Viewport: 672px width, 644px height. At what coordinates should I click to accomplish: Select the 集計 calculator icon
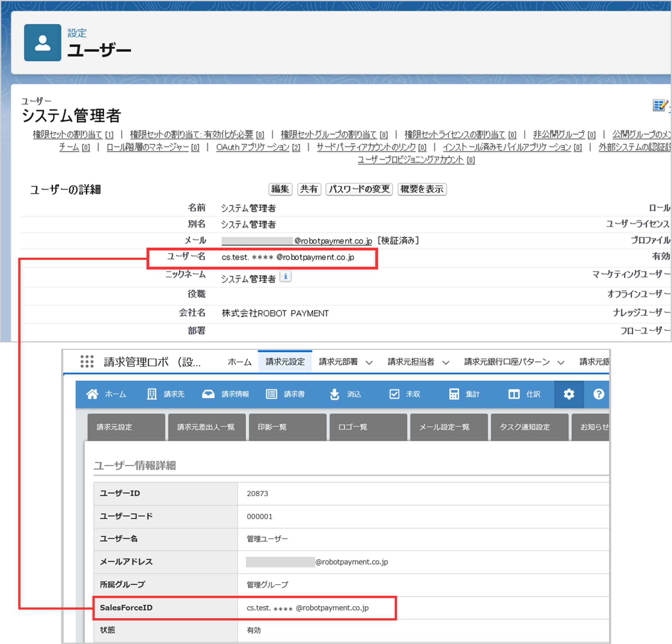click(x=454, y=394)
